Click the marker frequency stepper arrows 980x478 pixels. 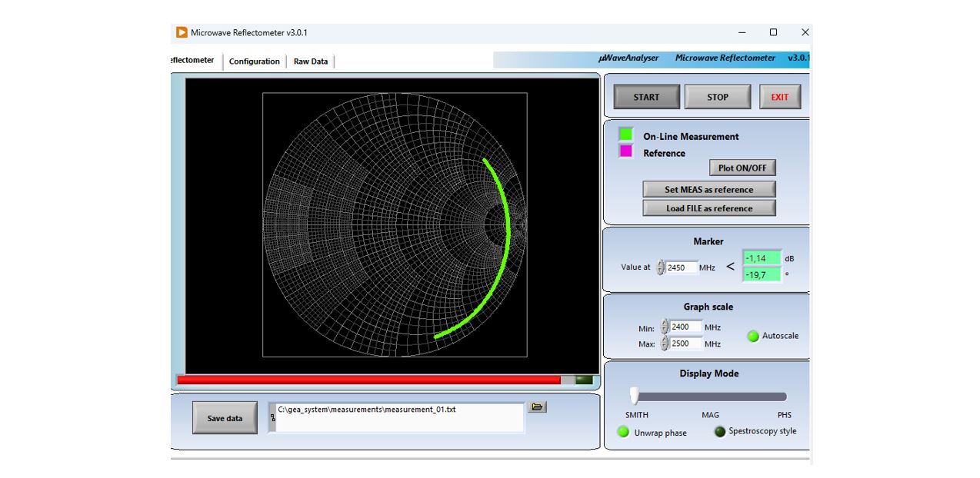point(660,267)
